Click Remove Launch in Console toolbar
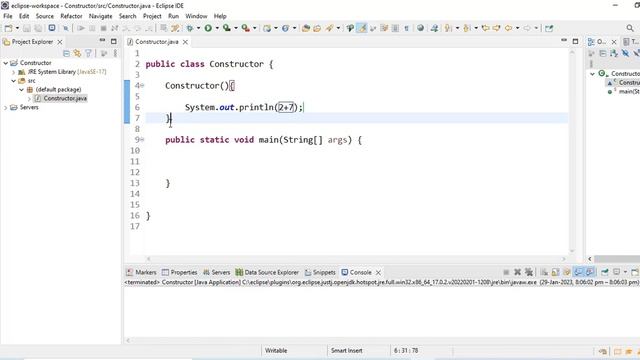Viewport: 640px width, 360px height. click(x=518, y=272)
